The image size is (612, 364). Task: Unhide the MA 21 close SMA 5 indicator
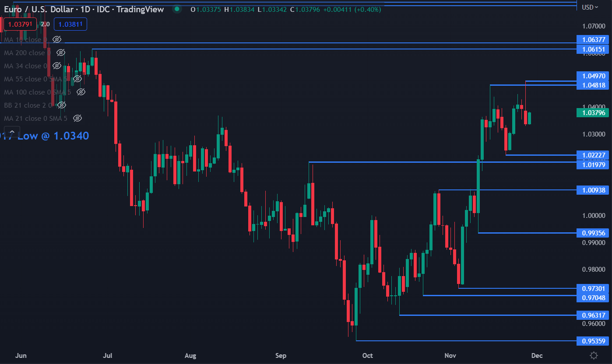(x=77, y=118)
